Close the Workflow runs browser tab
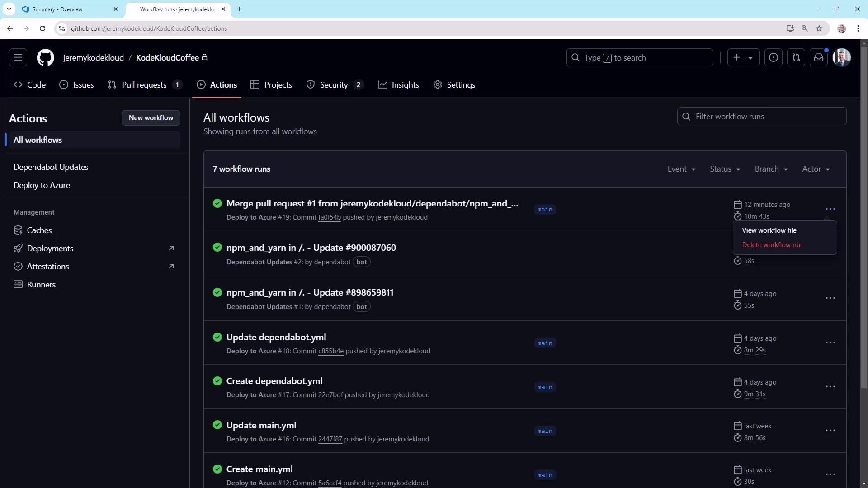This screenshot has width=868, height=488. pos(223,9)
